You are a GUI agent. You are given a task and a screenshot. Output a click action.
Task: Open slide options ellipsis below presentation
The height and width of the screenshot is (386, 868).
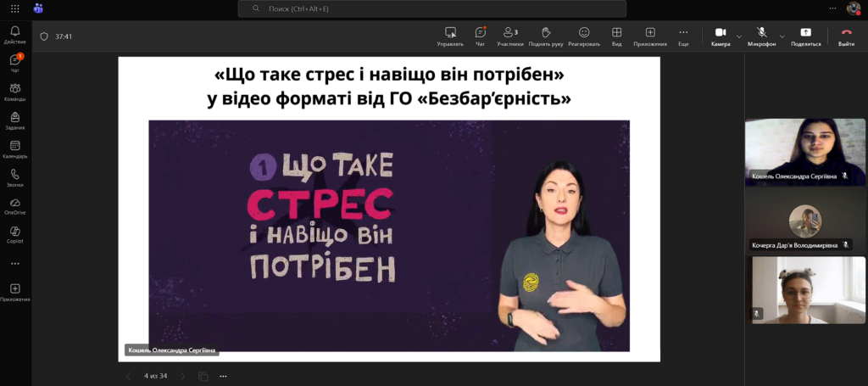[223, 376]
